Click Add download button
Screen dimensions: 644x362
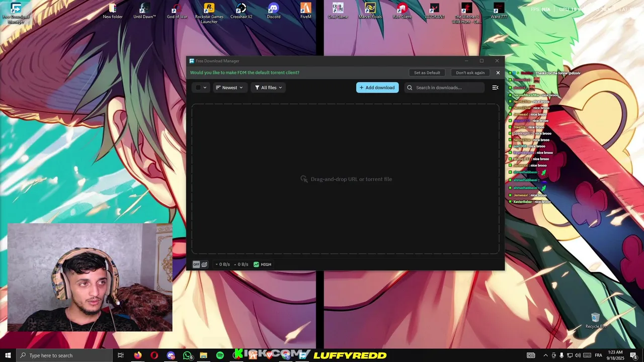click(x=377, y=87)
